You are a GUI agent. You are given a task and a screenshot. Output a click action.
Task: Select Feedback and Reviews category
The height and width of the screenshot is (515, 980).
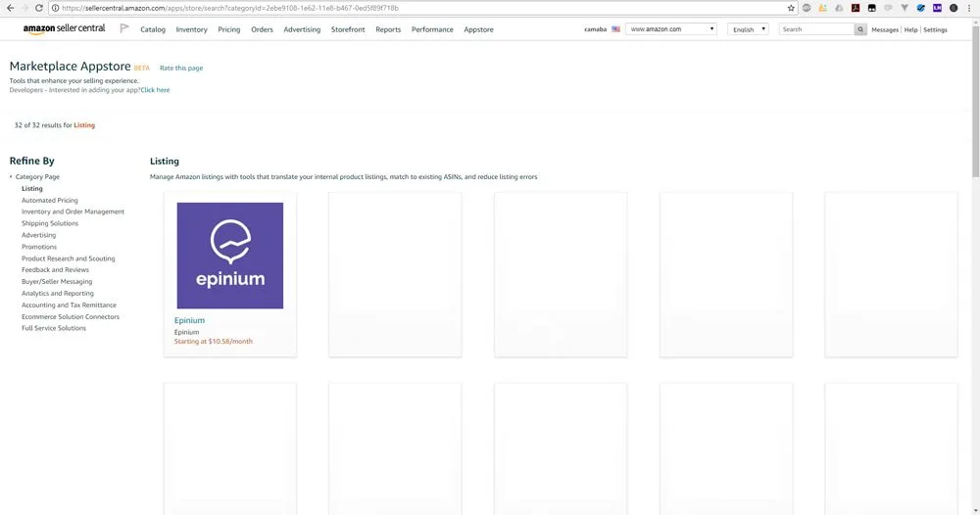coord(55,269)
